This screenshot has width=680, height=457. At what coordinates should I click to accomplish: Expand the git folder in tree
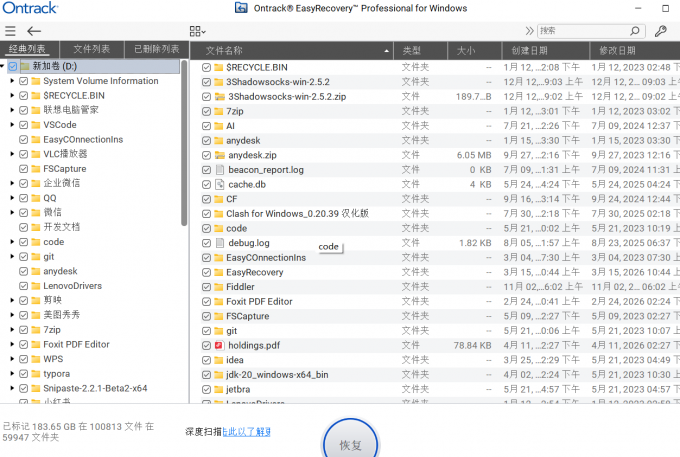(x=12, y=256)
